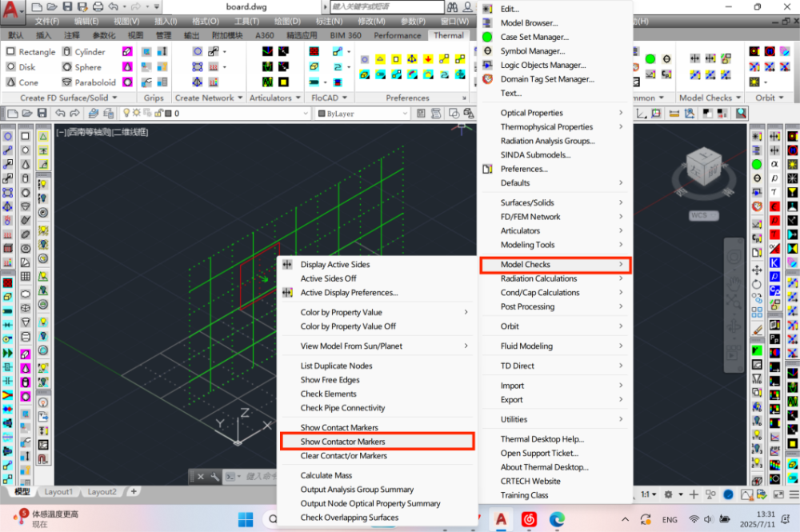Select the Rectangle surface tool
This screenshot has height=532, width=800.
pyautogui.click(x=30, y=51)
